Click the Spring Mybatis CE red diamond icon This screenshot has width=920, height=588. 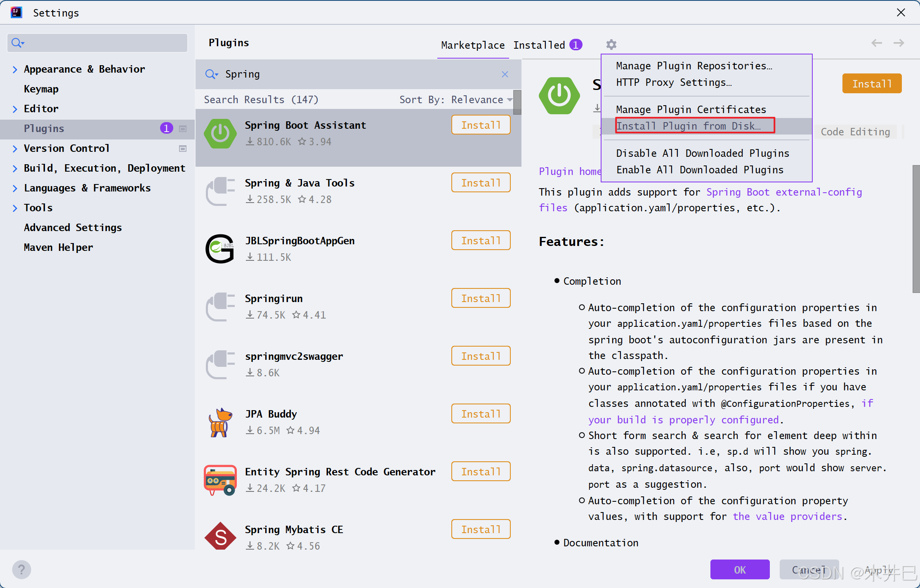point(220,537)
